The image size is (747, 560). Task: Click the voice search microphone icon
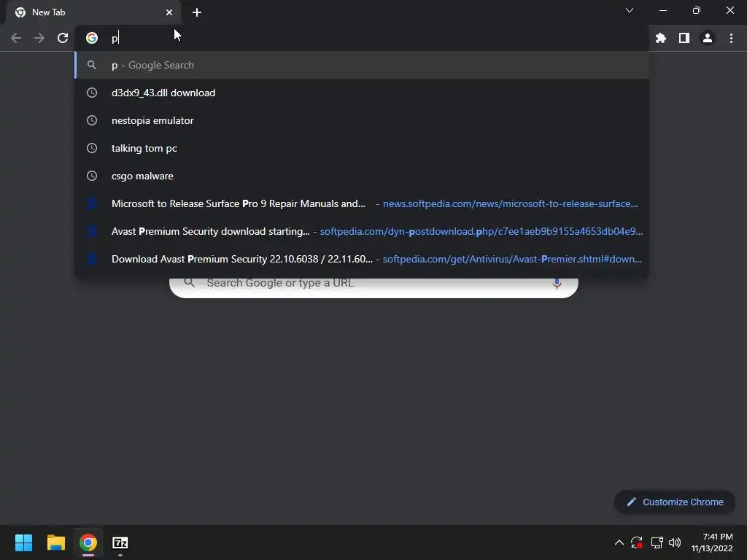(557, 284)
